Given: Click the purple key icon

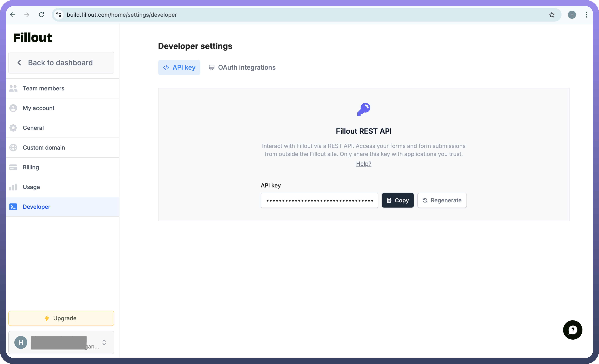Looking at the screenshot, I should [x=364, y=109].
